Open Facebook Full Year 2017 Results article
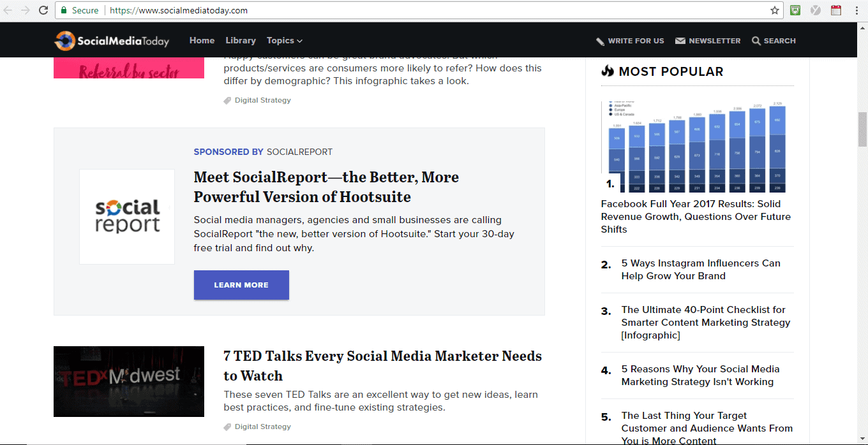 tap(696, 217)
